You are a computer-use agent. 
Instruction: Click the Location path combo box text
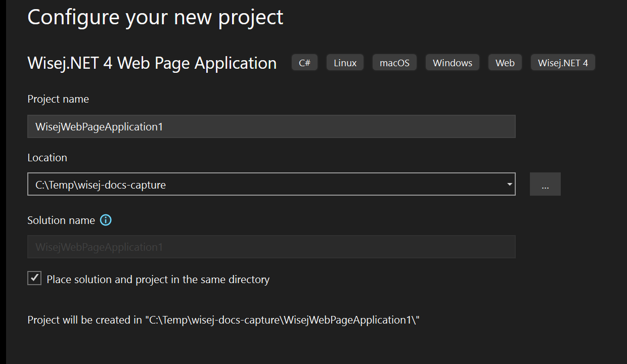pos(101,185)
